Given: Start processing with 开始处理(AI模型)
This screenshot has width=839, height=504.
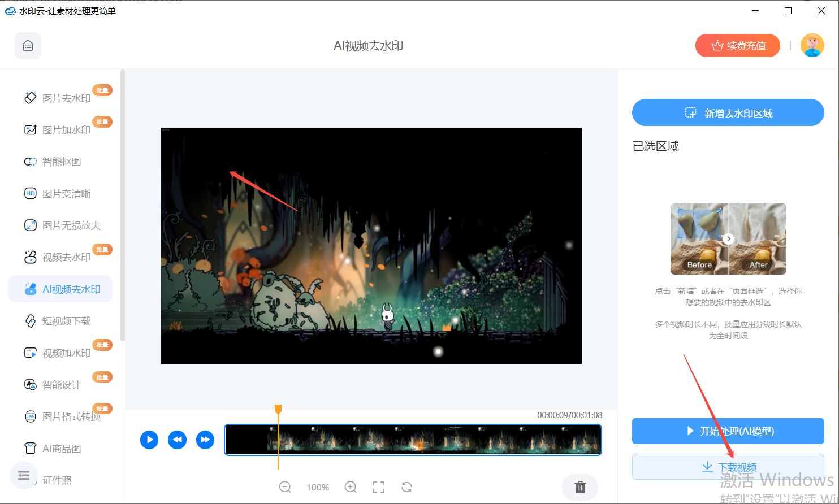Looking at the screenshot, I should pyautogui.click(x=728, y=431).
